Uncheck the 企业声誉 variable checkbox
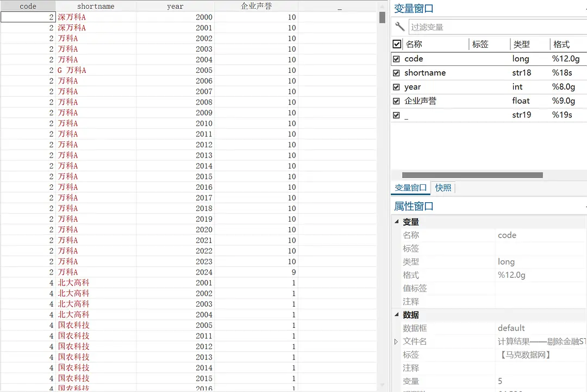The width and height of the screenshot is (587, 392). (x=397, y=101)
